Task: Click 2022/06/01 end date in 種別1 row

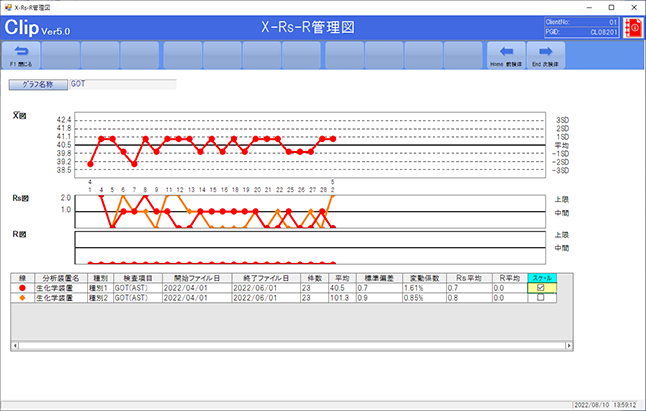Action: (266, 288)
